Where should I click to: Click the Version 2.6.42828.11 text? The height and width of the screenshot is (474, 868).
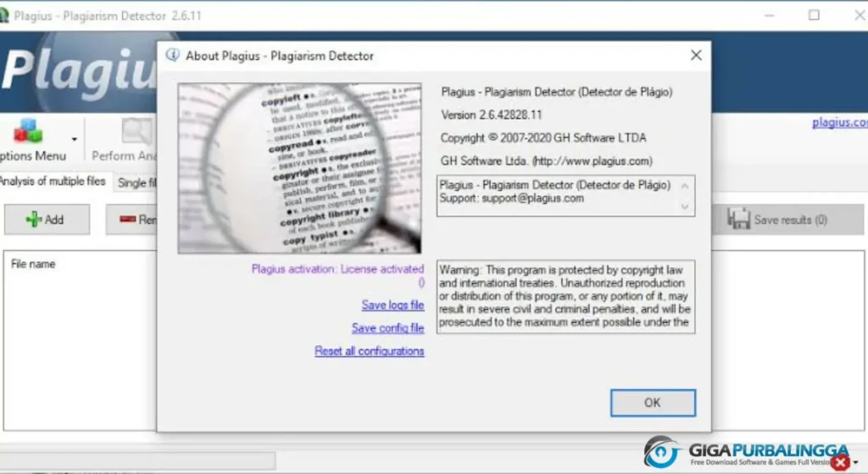[492, 115]
